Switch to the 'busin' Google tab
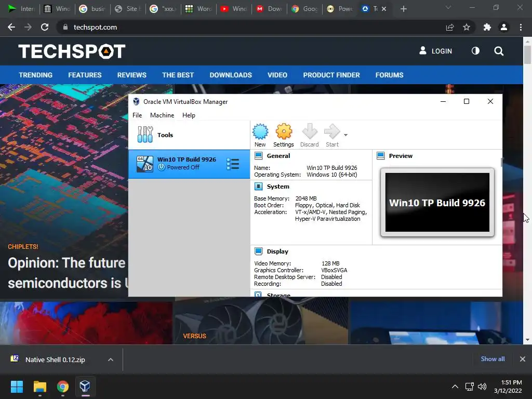The width and height of the screenshot is (532, 399). tap(92, 9)
